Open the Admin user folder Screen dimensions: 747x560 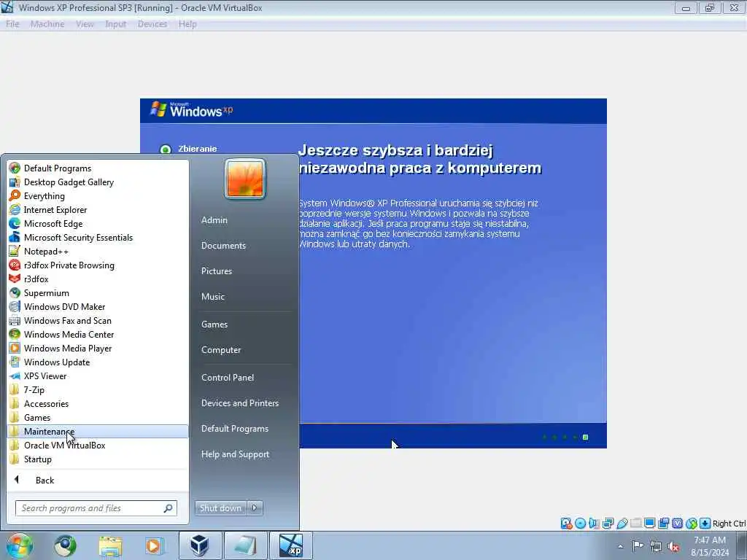pyautogui.click(x=244, y=220)
